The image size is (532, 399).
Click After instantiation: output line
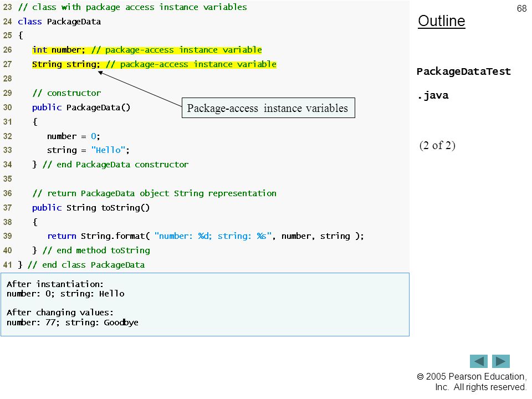pyautogui.click(x=55, y=284)
